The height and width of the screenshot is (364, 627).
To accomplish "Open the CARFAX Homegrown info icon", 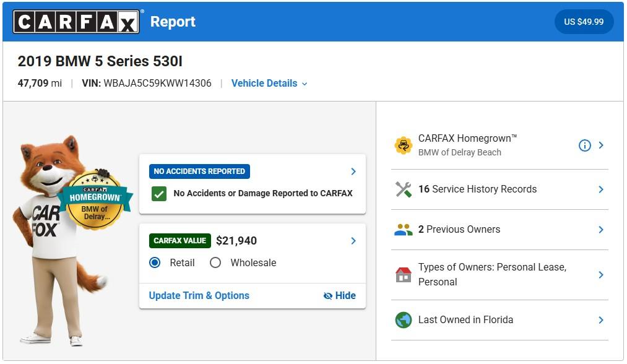I will click(x=584, y=145).
